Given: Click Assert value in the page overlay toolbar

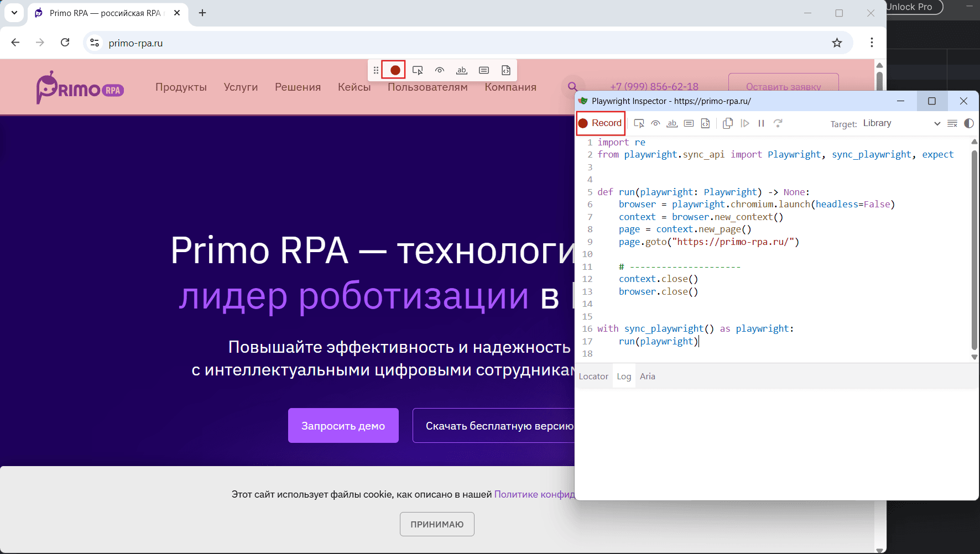Looking at the screenshot, I should (484, 70).
